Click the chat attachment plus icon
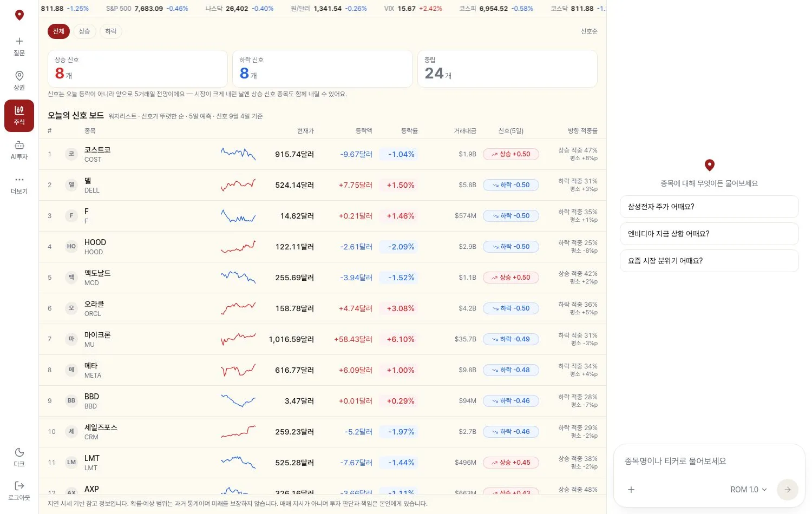The height and width of the screenshot is (514, 812). coord(631,490)
